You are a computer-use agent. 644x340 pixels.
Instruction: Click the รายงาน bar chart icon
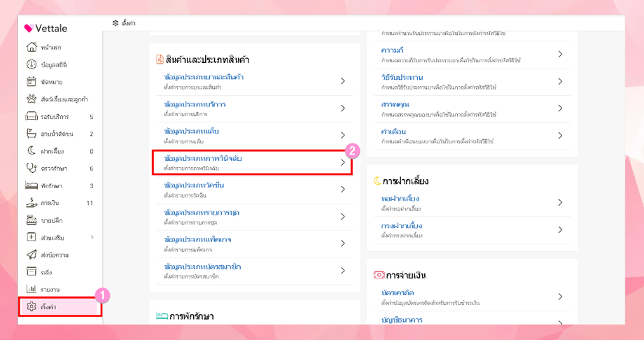point(31,289)
